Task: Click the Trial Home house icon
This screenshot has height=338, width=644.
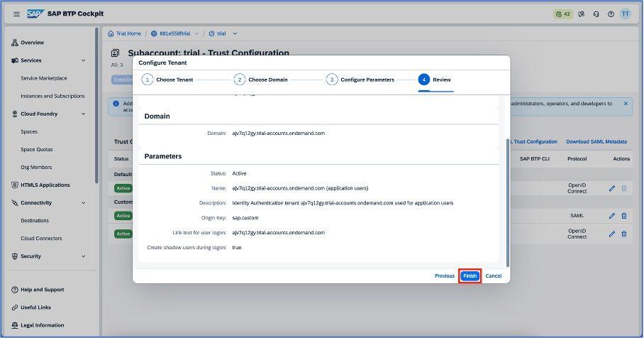Action: (111, 33)
